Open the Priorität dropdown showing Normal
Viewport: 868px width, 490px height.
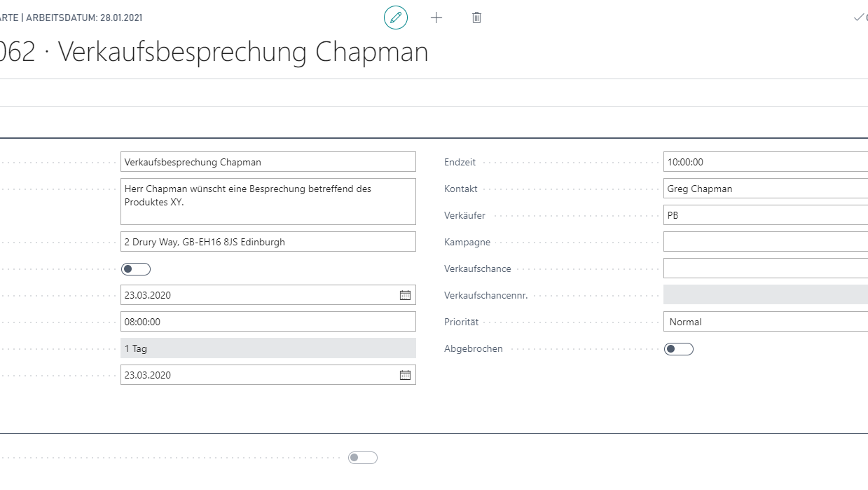(765, 322)
